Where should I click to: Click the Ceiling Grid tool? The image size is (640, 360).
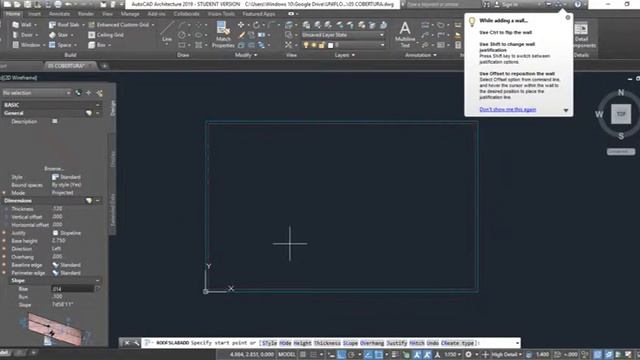[106, 35]
